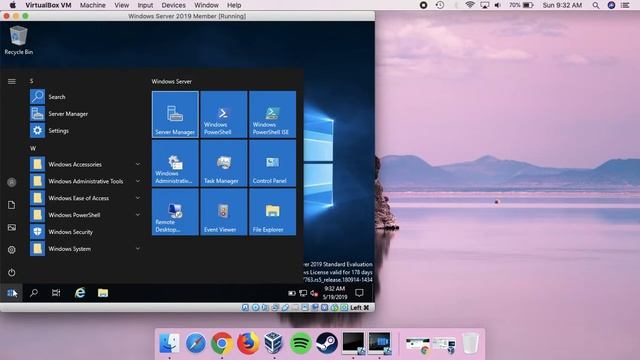This screenshot has height=360, width=640.
Task: Open Windows Security from the app list
Action: click(x=86, y=232)
